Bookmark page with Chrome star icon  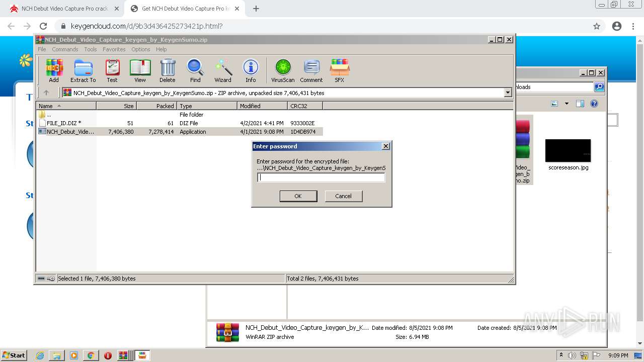coord(597,26)
